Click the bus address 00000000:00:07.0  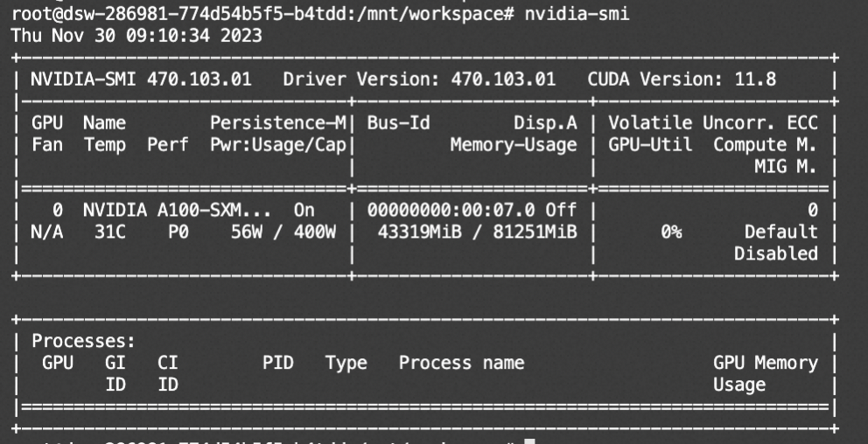[451, 211]
